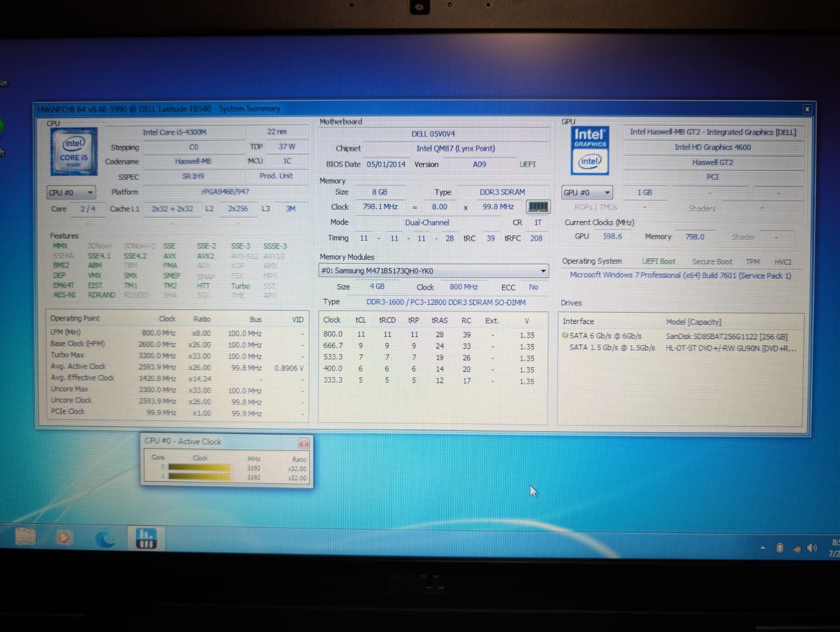Click the SanDisk SATA drive status icon
Viewport: 840px width, 632px height.
pyautogui.click(x=565, y=336)
